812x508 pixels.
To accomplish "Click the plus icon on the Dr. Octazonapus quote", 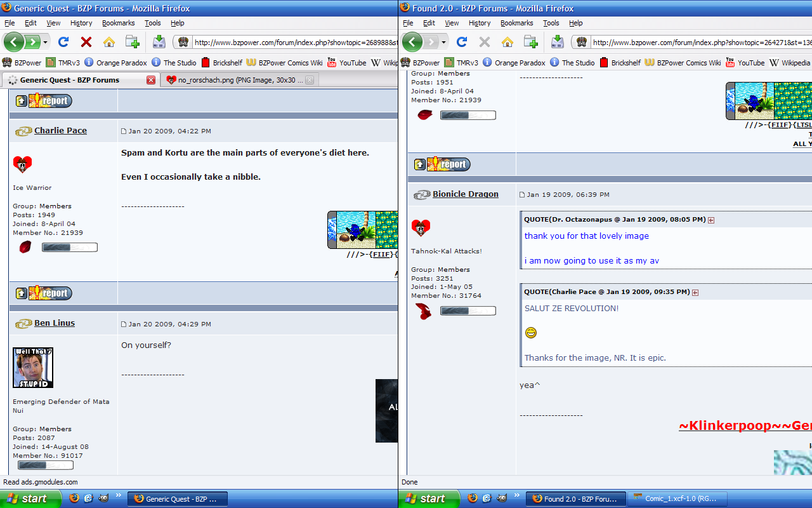I will click(711, 219).
